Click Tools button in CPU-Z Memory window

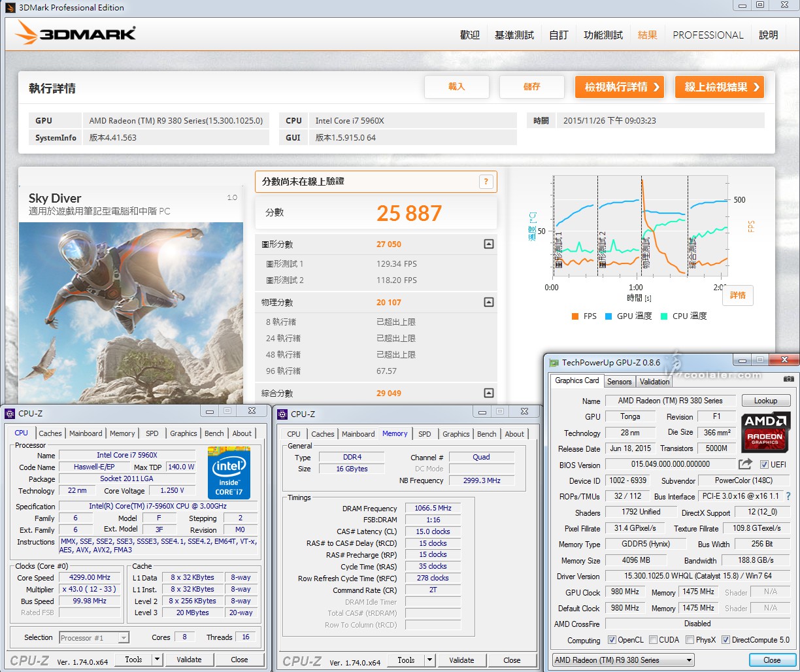[x=407, y=660]
